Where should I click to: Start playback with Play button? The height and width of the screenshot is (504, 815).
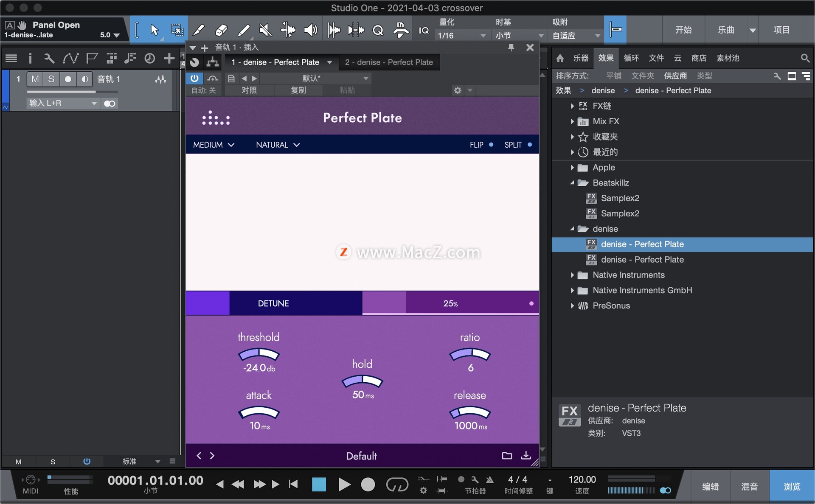(x=345, y=484)
